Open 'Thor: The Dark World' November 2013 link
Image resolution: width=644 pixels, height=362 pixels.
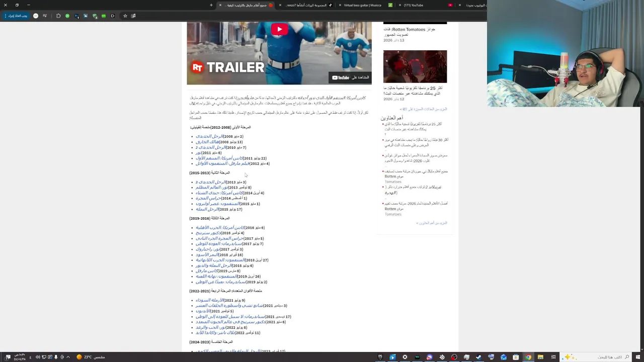click(212, 188)
